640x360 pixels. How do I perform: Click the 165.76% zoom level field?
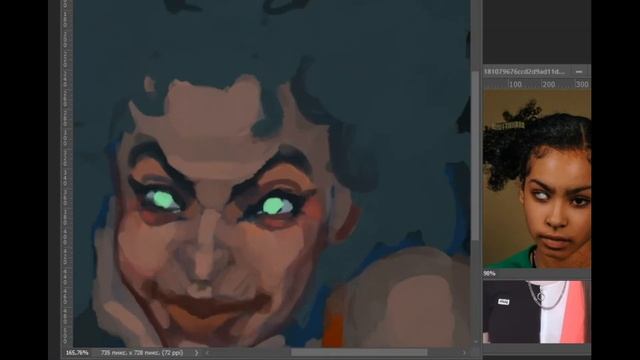pos(77,353)
